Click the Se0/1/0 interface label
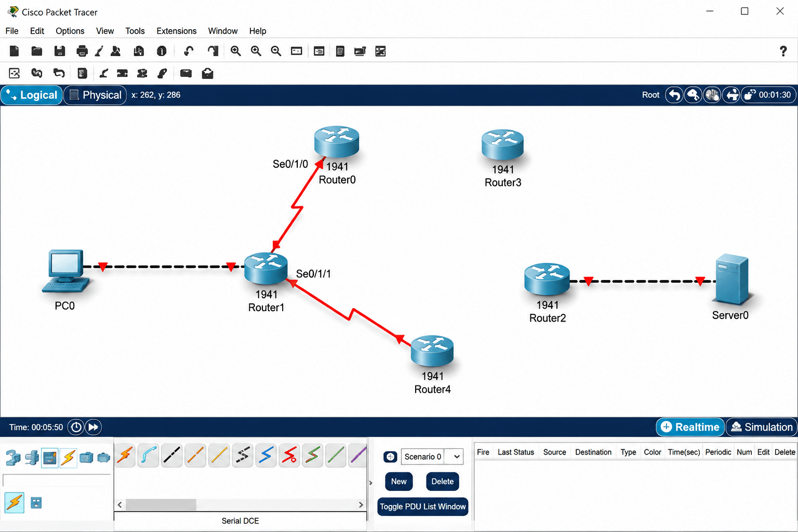Viewport: 798px width, 532px height. point(290,164)
